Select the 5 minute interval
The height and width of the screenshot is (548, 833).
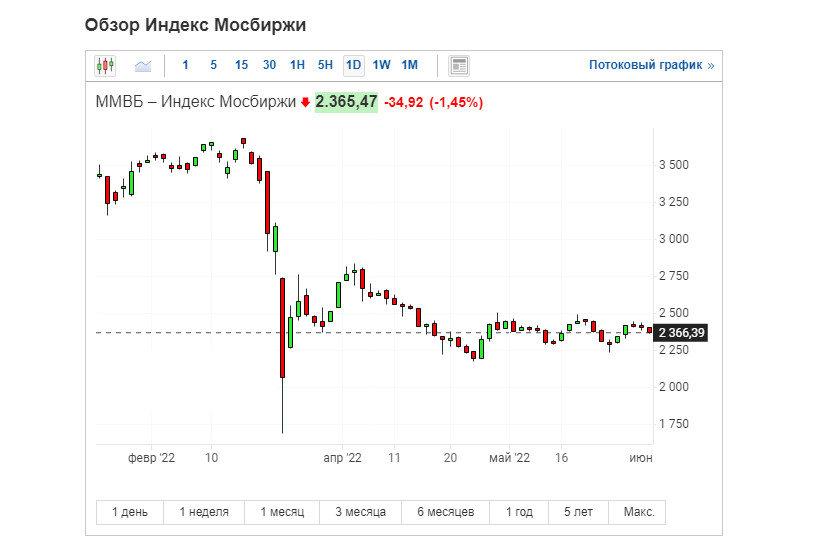coord(213,65)
